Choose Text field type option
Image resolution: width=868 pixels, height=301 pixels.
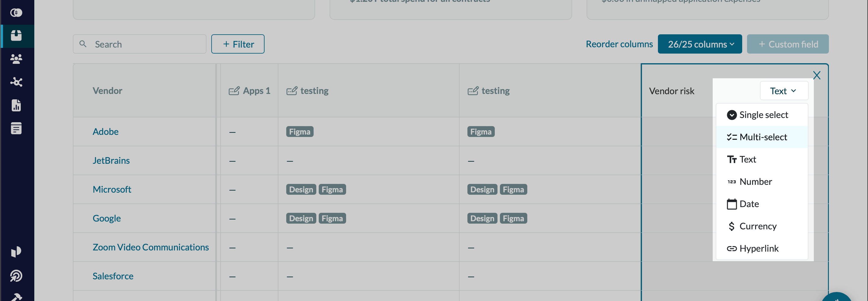(x=761, y=159)
